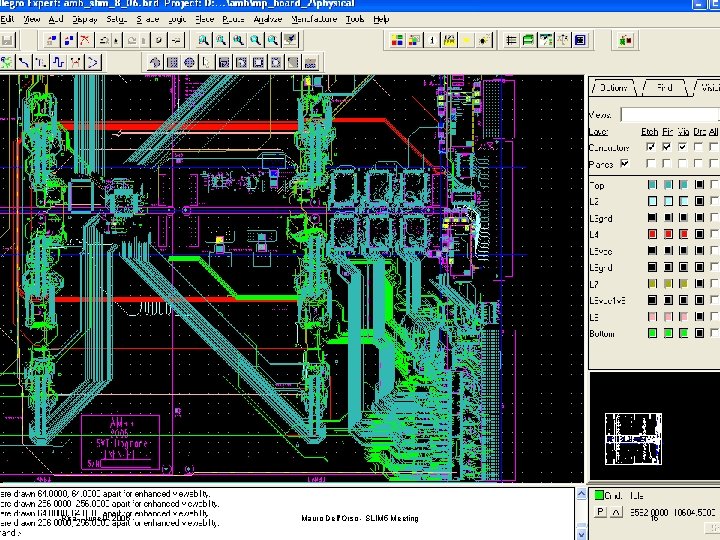720x540 pixels.
Task: Click the Slide trace tool icon
Action: point(41,62)
